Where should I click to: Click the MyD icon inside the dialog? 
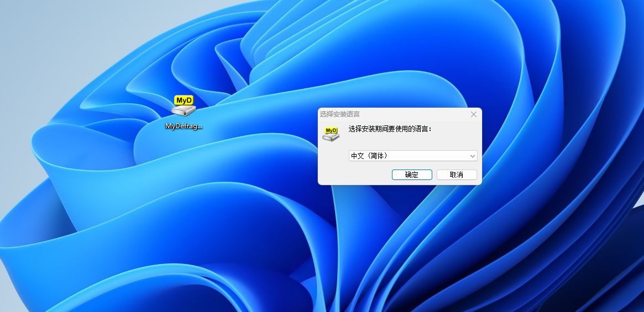(x=331, y=134)
